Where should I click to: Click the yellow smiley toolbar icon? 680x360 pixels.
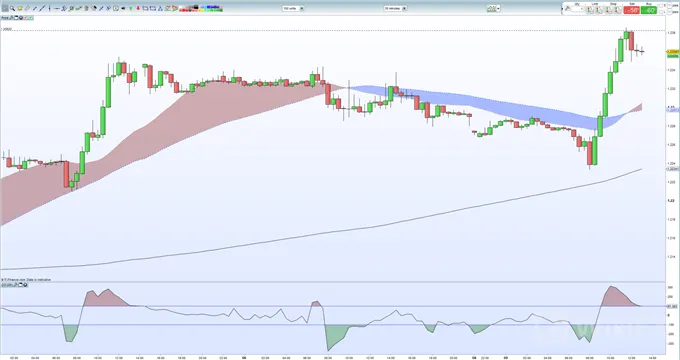point(20,8)
